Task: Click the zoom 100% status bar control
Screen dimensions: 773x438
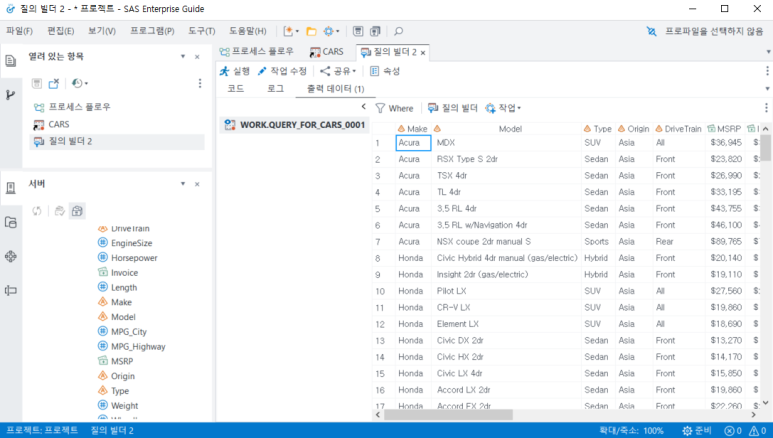Action: tap(632, 431)
